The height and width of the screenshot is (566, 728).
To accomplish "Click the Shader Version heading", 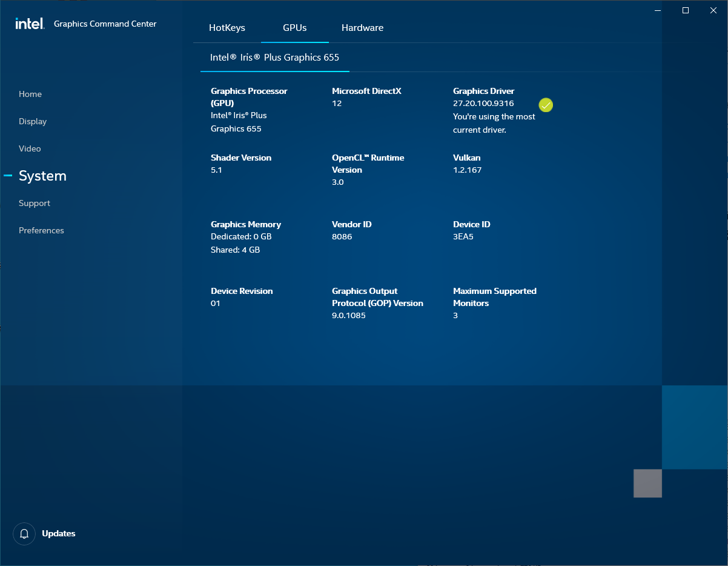I will pyautogui.click(x=241, y=158).
